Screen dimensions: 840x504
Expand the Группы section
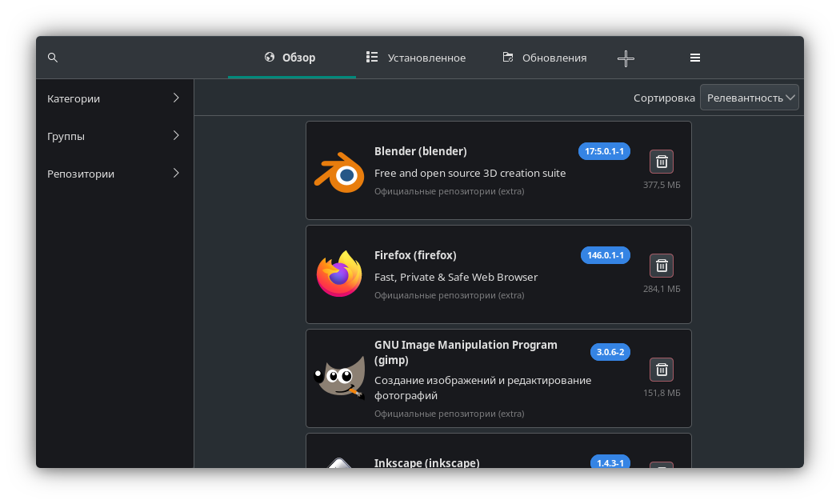114,136
